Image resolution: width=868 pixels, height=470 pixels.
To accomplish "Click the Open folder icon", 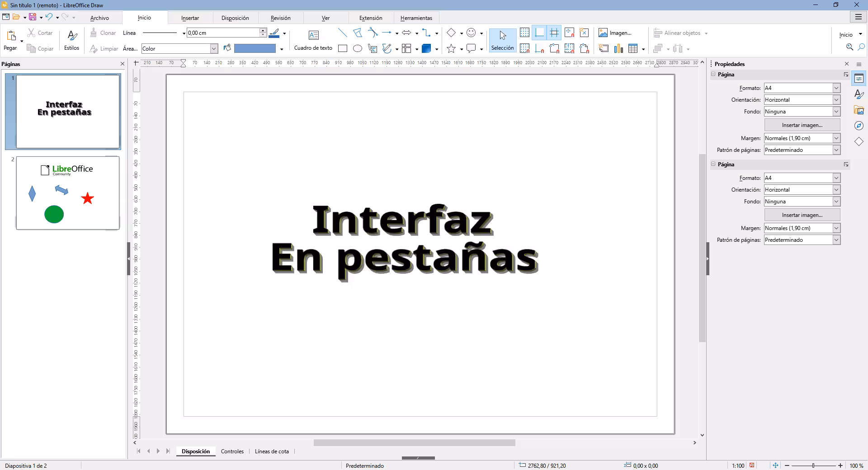I will click(16, 17).
